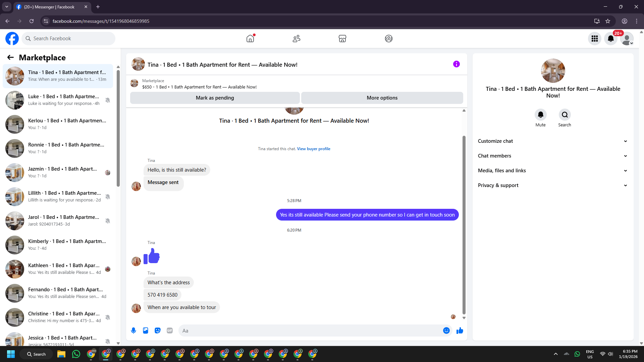This screenshot has height=362, width=644.
Task: Open Facebook notifications bell
Action: click(x=610, y=39)
